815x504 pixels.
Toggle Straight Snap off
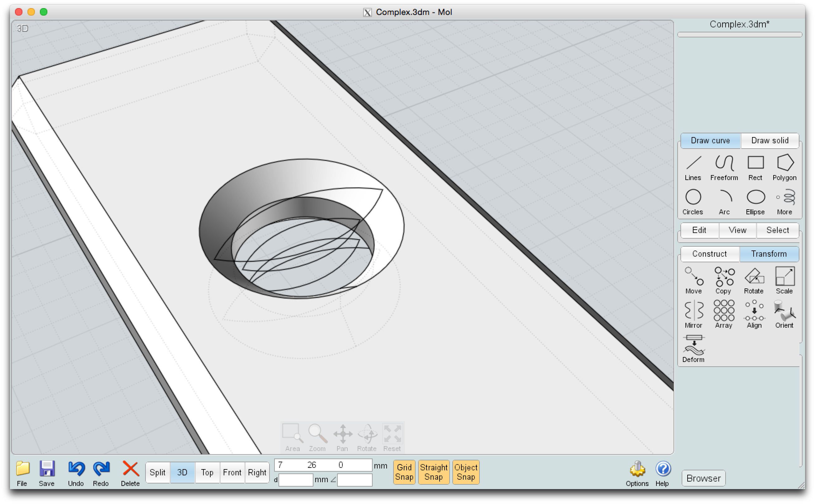tap(434, 472)
